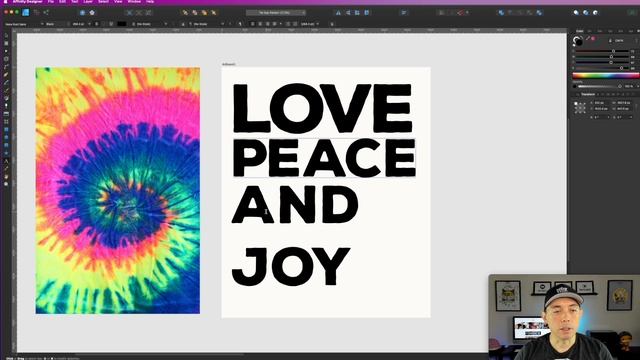Viewport: 640px width, 360px height.
Task: Select the Move tool
Action: (x=6, y=35)
